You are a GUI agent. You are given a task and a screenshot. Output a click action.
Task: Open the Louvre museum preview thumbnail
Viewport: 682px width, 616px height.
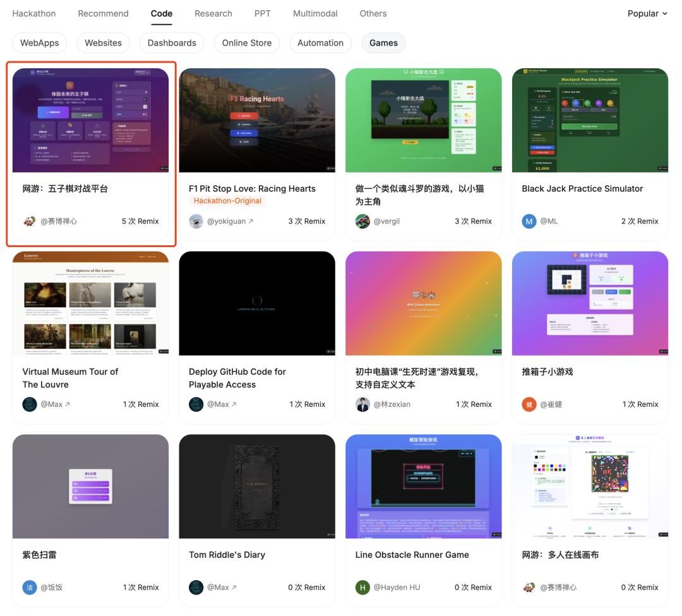click(x=90, y=303)
